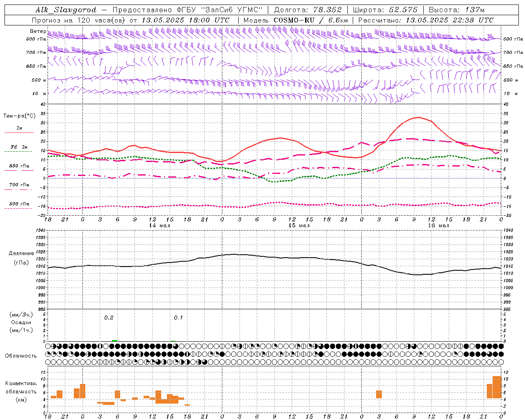Click the dashed line under legend 850 гПа
This screenshot has height=420, width=525.
tap(19, 170)
